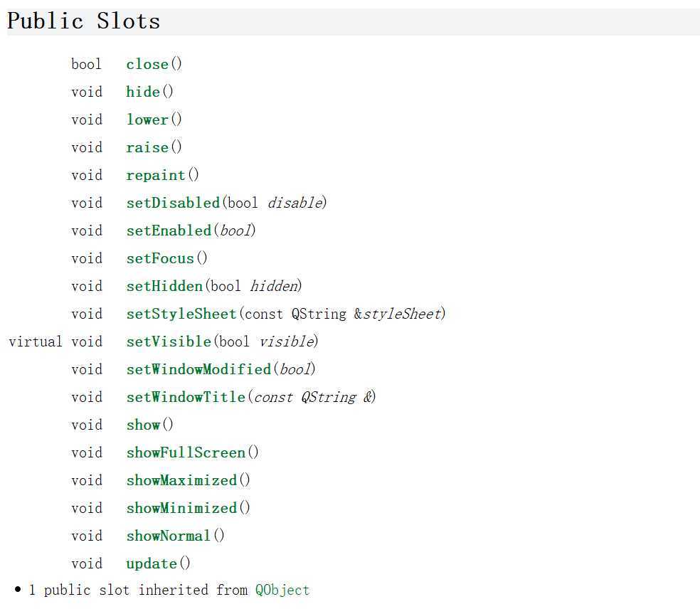Screen dimensions: 700x609
Task: Click the setHidden function link
Action: point(164,286)
